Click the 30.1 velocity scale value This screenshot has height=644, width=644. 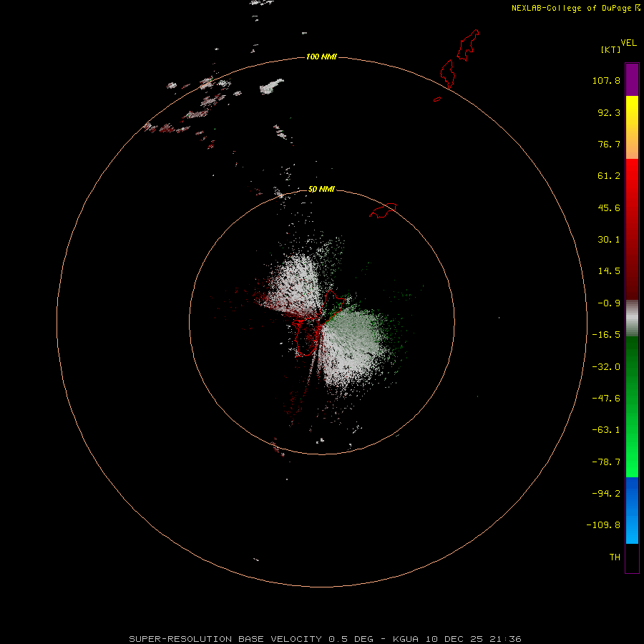coord(609,240)
